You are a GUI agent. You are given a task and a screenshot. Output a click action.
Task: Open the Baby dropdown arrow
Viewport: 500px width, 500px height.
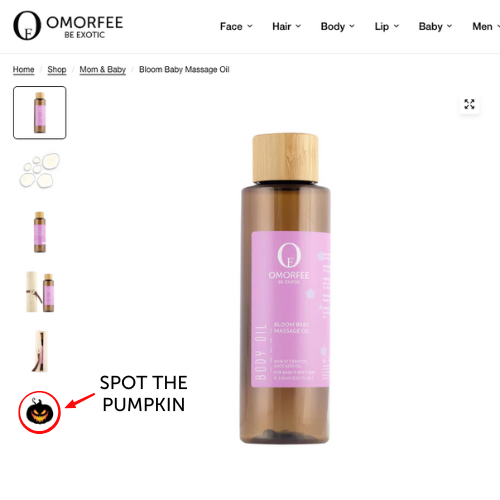[449, 26]
